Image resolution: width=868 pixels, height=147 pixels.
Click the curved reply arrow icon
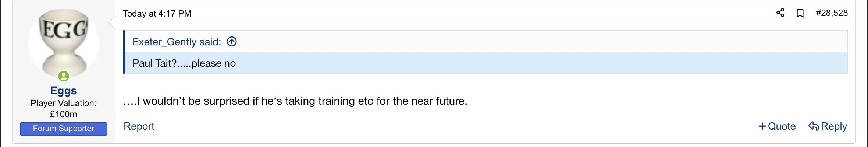[x=814, y=126]
